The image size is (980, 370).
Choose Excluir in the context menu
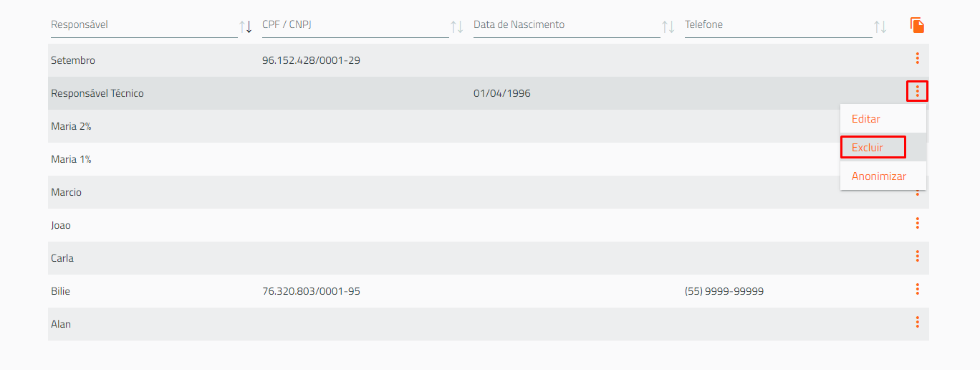coord(873,147)
